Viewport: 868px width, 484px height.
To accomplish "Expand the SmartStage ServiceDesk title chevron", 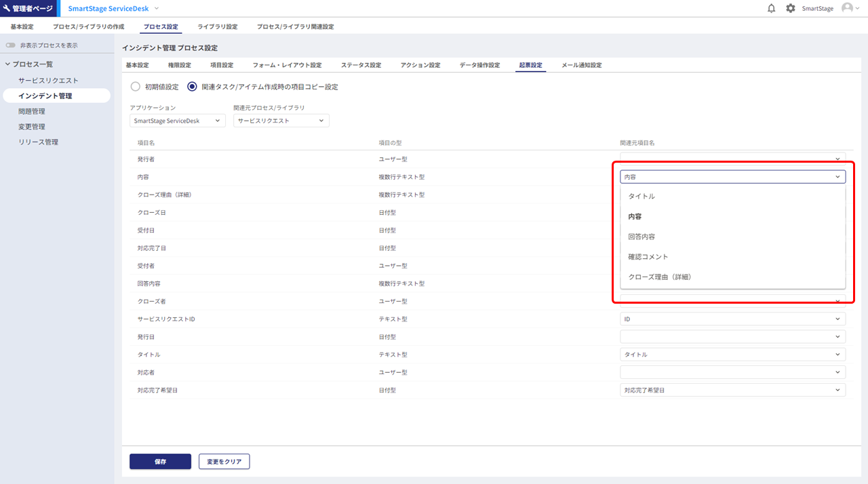I will (x=157, y=8).
